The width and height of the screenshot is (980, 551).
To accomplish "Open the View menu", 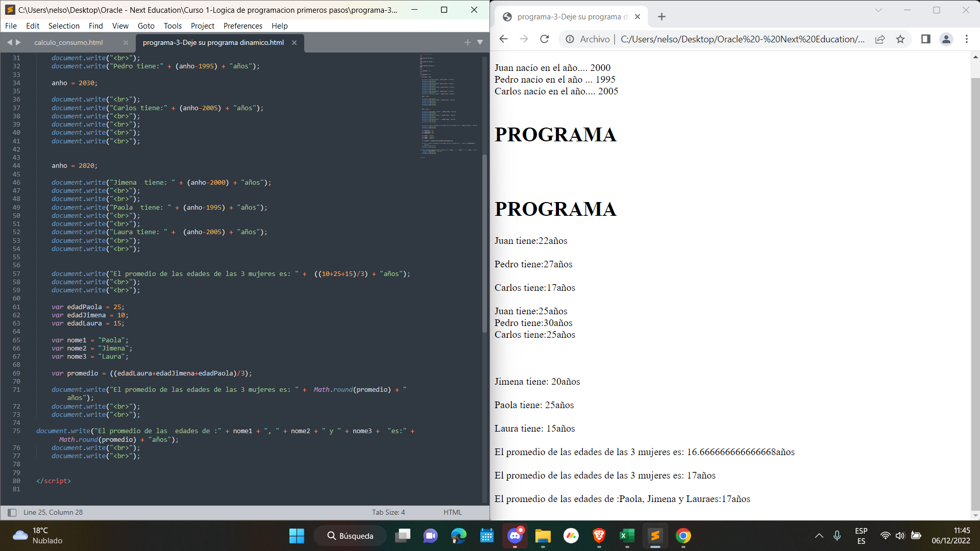I will tap(120, 26).
